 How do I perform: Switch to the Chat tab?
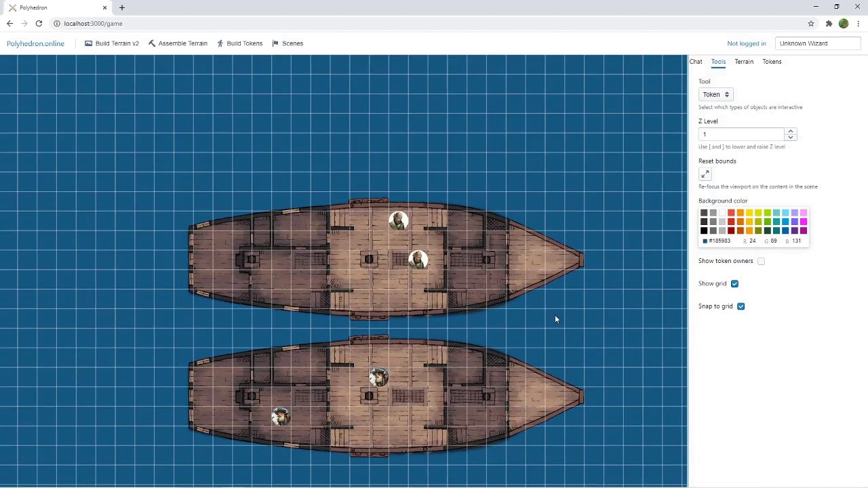696,62
